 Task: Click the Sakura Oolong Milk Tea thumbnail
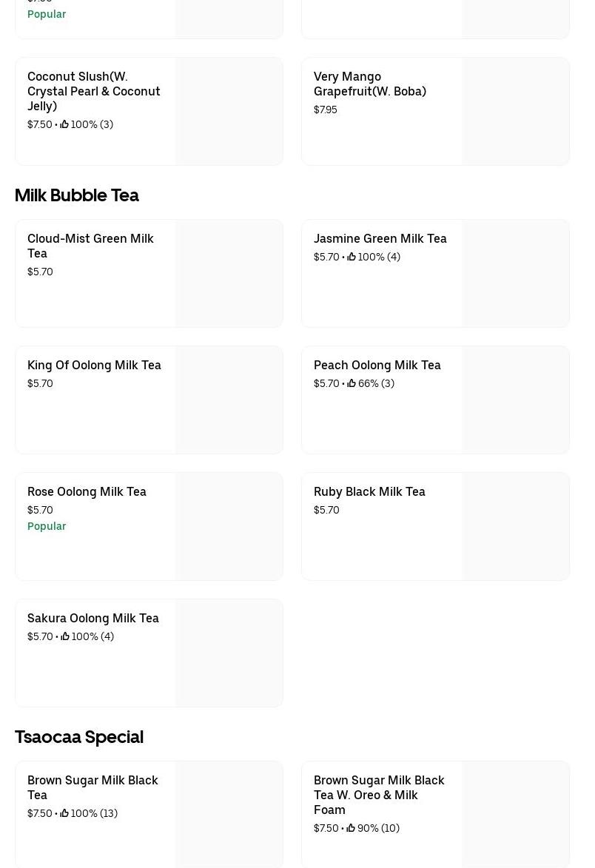click(x=229, y=653)
